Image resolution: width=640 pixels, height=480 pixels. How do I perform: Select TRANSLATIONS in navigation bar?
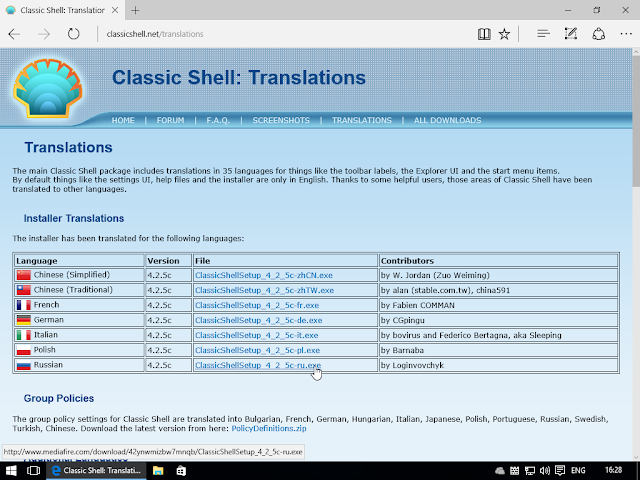[x=362, y=120]
